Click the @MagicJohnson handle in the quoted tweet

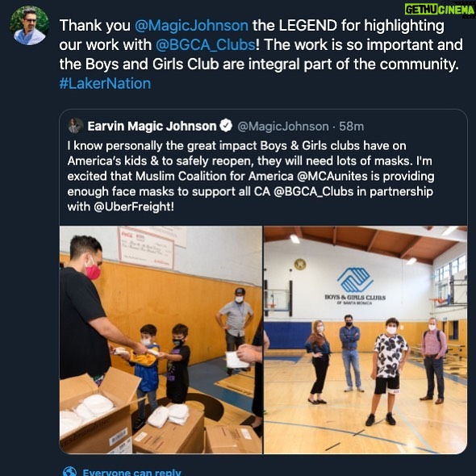click(283, 127)
